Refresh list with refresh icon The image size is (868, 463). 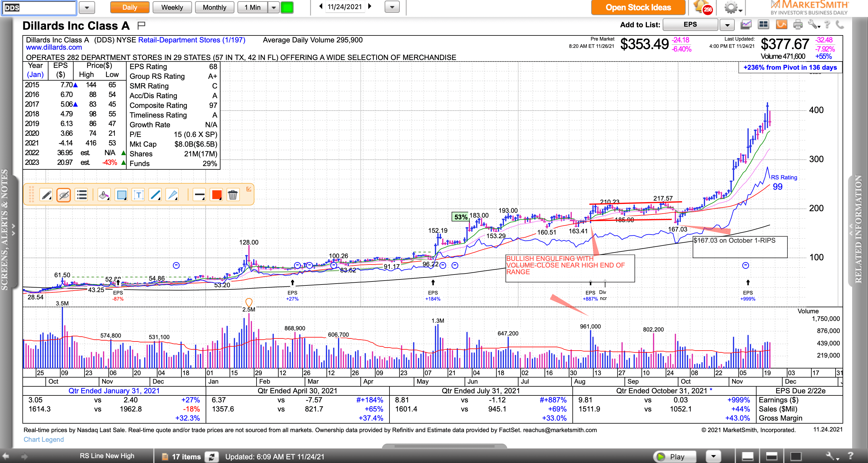[x=212, y=457]
